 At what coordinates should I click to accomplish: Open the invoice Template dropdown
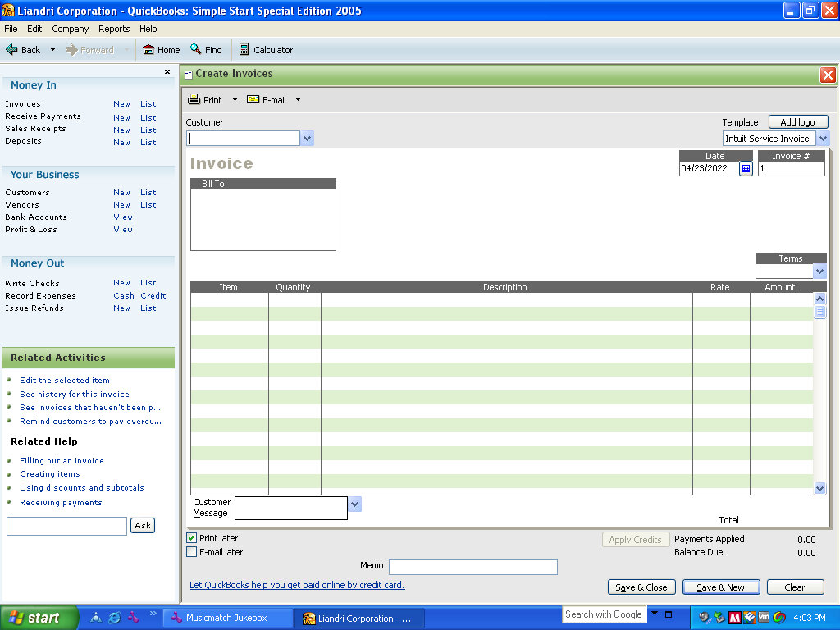click(x=823, y=139)
